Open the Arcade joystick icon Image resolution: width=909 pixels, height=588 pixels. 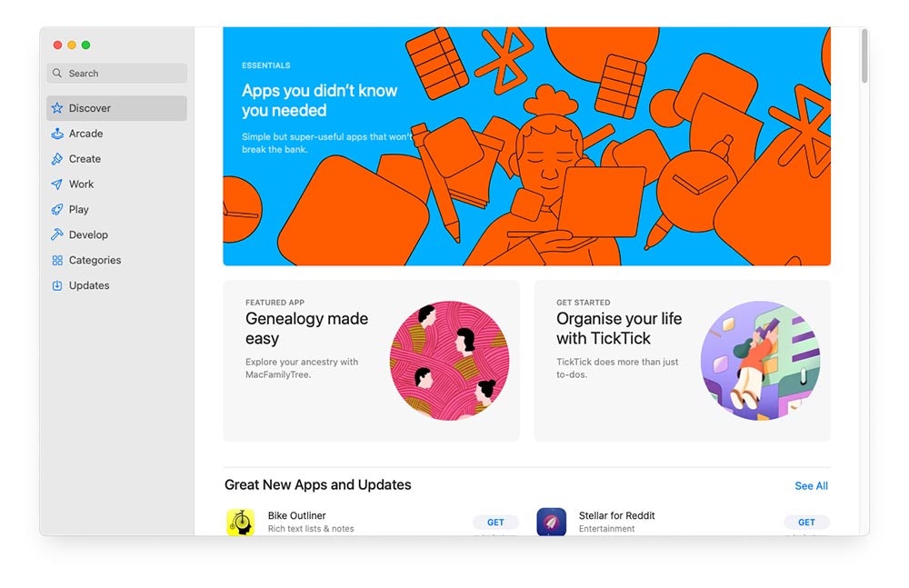[56, 134]
